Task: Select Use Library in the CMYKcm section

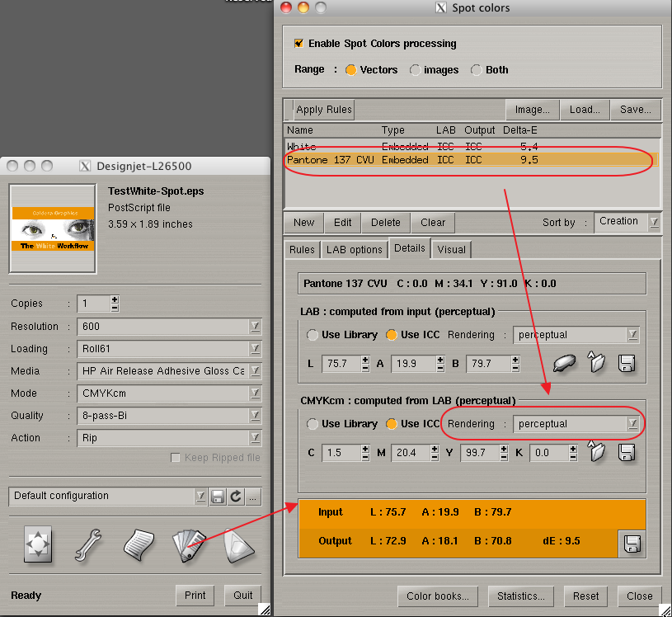Action: pyautogui.click(x=313, y=424)
